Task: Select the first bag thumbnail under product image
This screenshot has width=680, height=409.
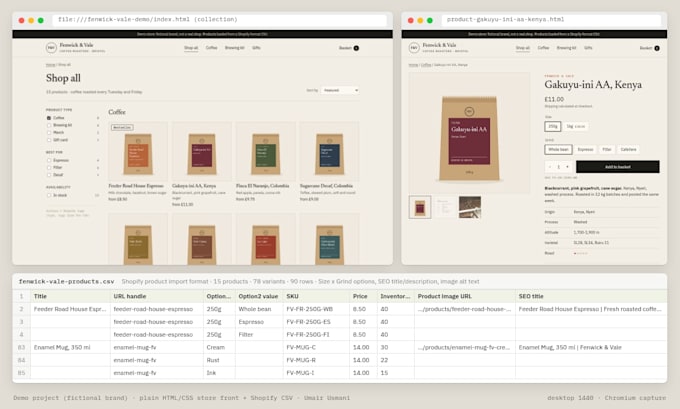Action: point(420,207)
